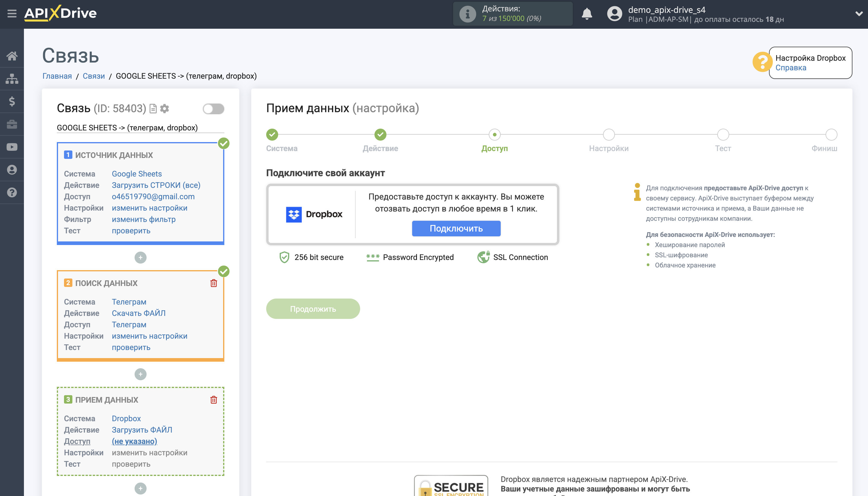The height and width of the screenshot is (496, 868).
Task: Click (не указано) to set Dropbox access
Action: coord(134,441)
